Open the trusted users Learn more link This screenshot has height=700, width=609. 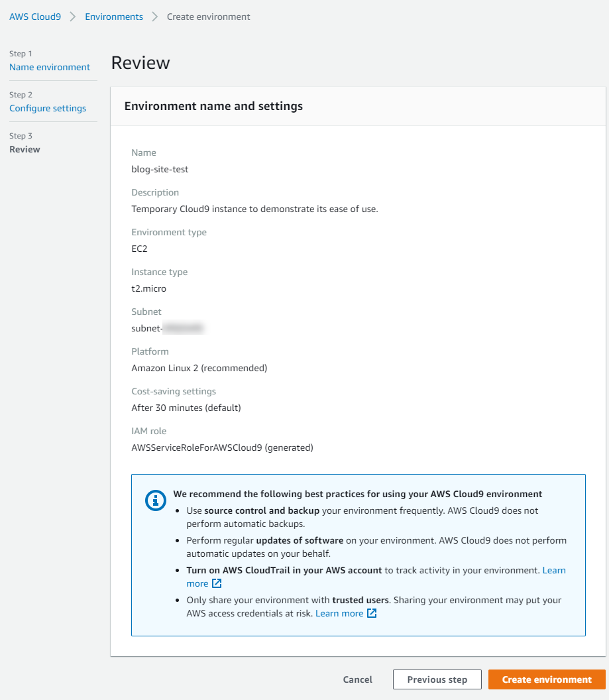(x=339, y=613)
